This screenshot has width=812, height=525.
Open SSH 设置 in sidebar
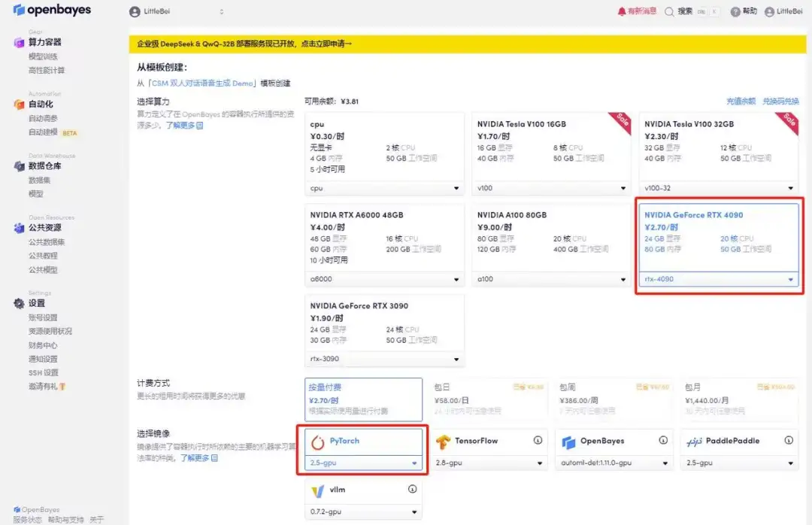[x=44, y=372]
